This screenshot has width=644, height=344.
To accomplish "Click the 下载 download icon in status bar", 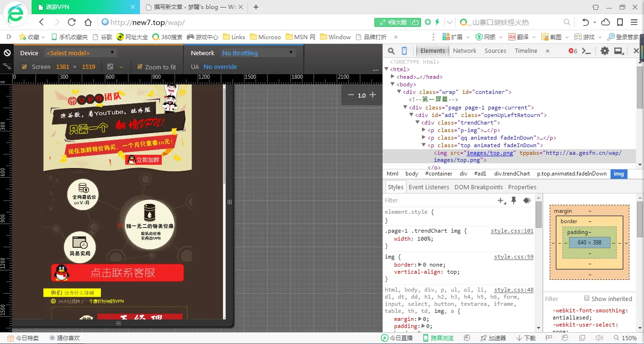I will 526,338.
